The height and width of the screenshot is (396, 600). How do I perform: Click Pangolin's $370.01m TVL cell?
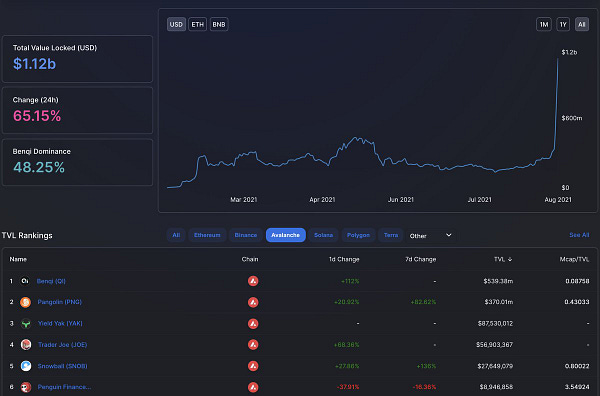coord(499,302)
